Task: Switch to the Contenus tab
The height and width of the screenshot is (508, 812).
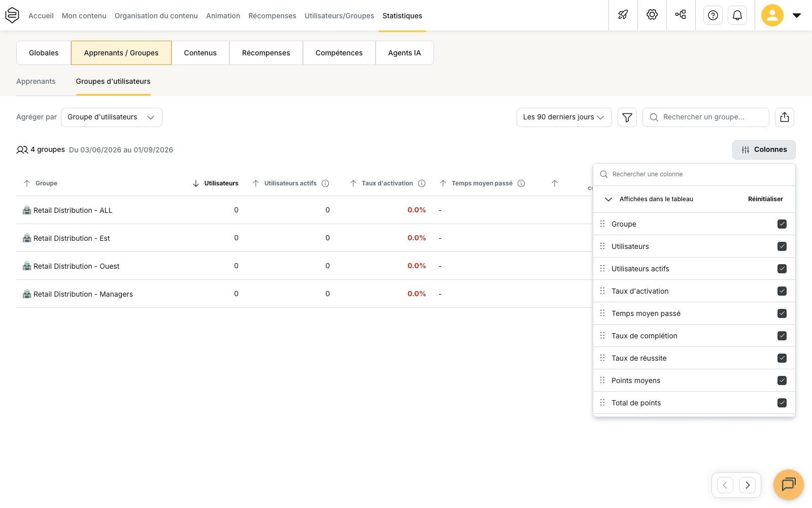Action: 200,53
